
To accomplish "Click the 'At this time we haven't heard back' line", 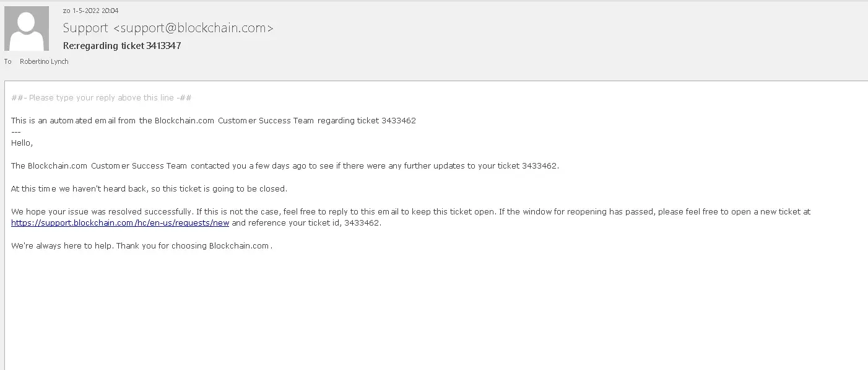I will [x=149, y=188].
